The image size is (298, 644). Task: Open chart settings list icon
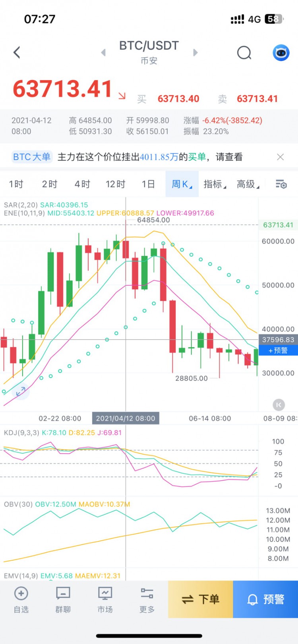tap(281, 184)
